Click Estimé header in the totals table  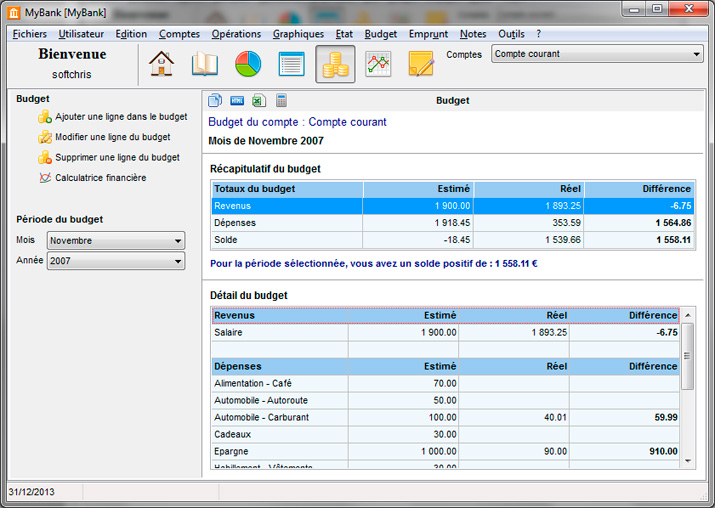click(418, 189)
